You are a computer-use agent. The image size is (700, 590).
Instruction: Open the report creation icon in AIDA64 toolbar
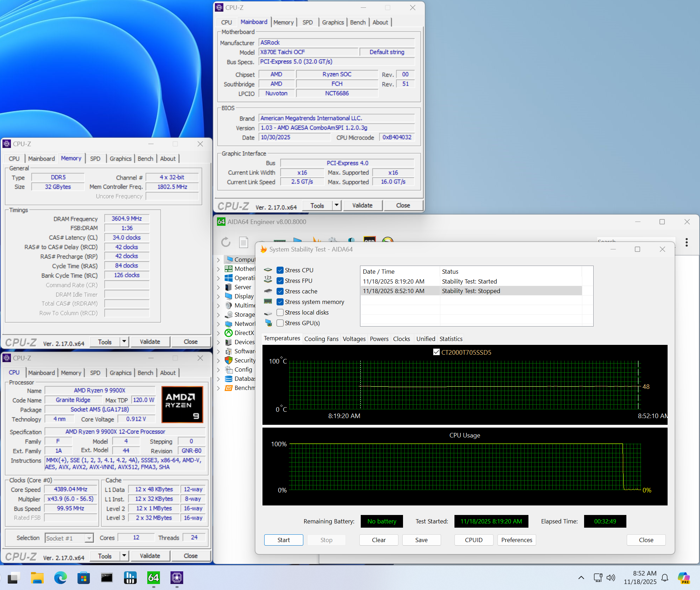[x=243, y=242]
